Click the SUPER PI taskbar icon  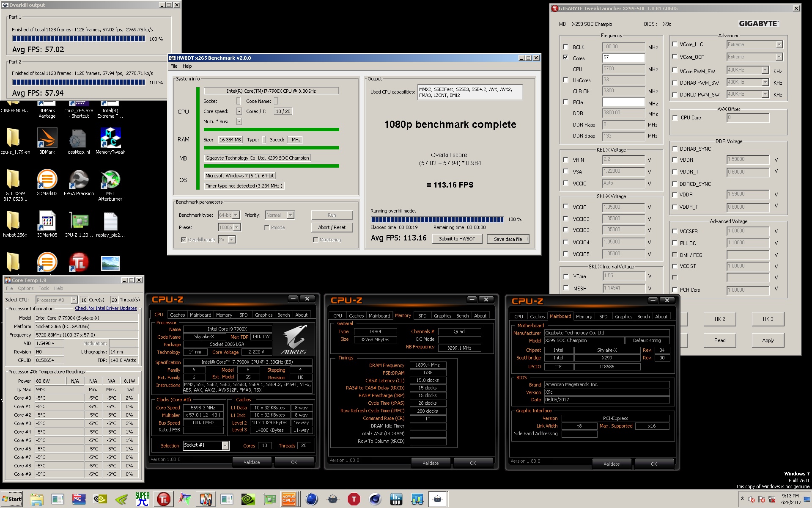point(142,500)
